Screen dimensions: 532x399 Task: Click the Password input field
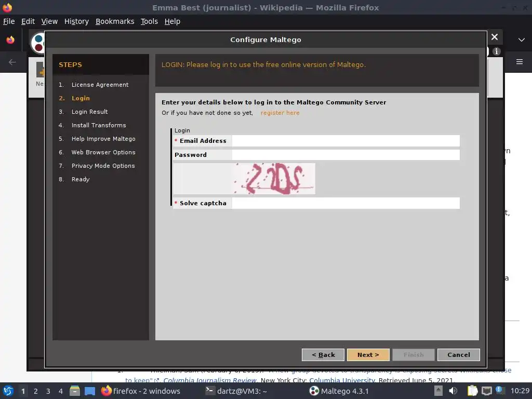pos(345,155)
